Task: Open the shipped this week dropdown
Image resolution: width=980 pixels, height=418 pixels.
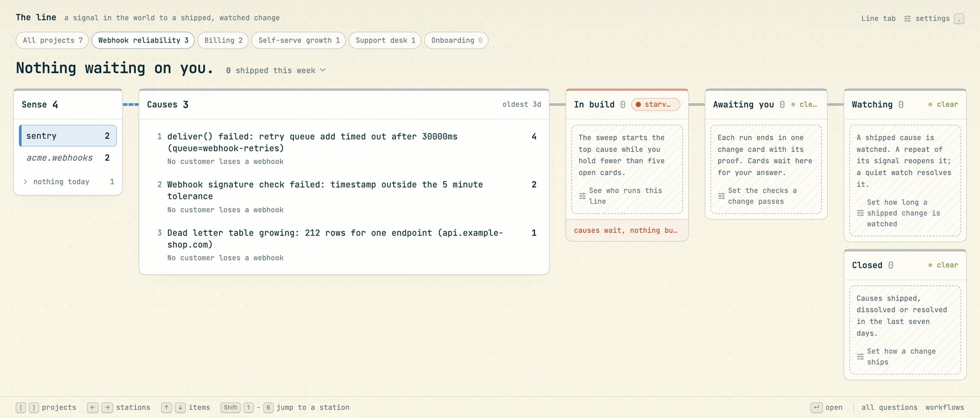Action: (275, 70)
